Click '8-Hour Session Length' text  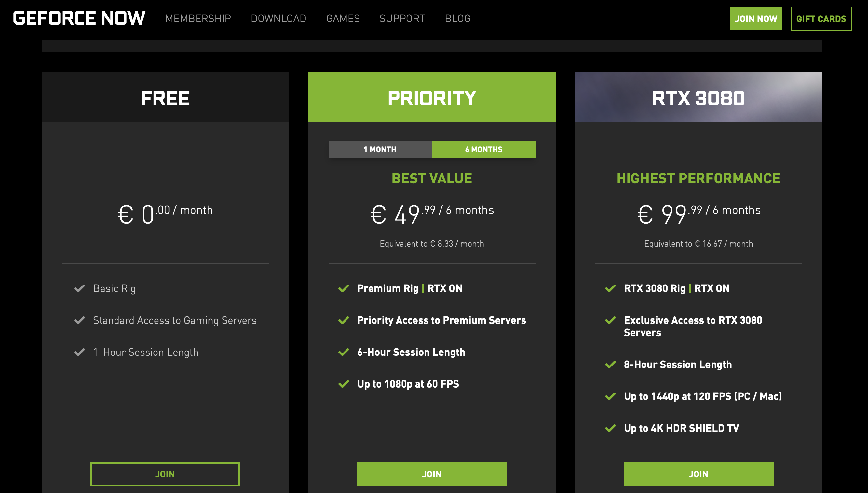pos(678,365)
